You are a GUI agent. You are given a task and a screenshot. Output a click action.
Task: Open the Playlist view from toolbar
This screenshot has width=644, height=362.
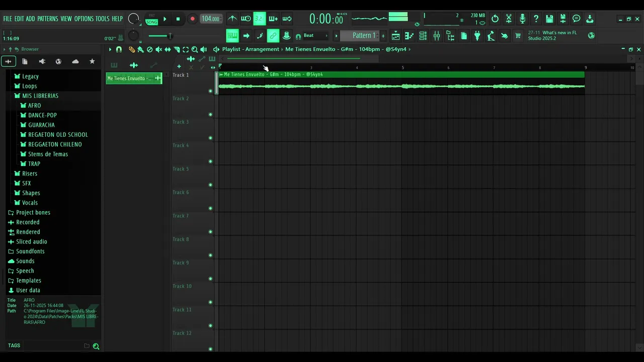(x=396, y=36)
